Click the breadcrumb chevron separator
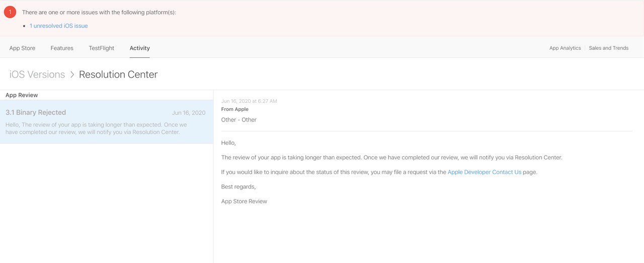This screenshot has height=263, width=644. (x=72, y=75)
